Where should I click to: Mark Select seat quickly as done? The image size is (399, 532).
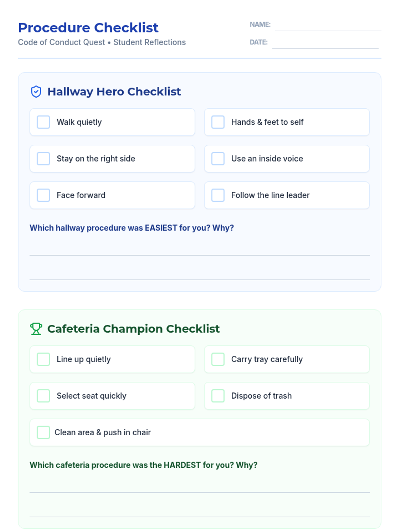coord(44,396)
